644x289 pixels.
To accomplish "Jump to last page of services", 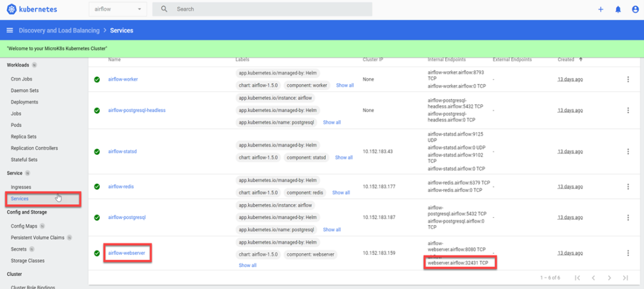I will pyautogui.click(x=625, y=277).
